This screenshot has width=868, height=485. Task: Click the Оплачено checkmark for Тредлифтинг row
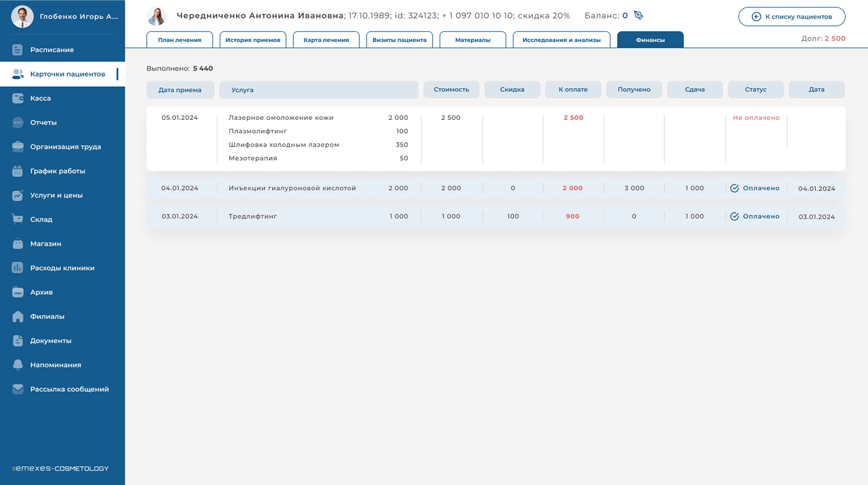tap(735, 216)
